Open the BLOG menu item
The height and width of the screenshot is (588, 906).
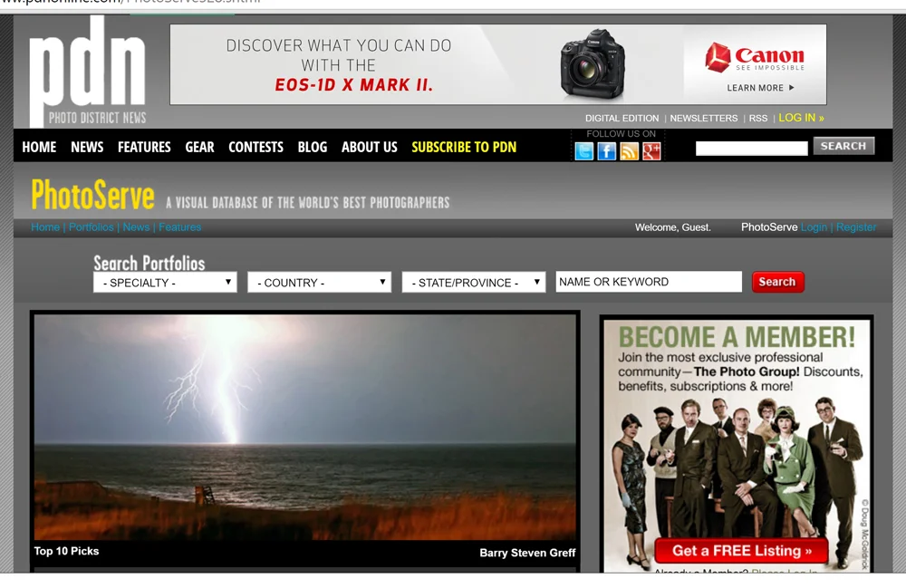point(313,148)
